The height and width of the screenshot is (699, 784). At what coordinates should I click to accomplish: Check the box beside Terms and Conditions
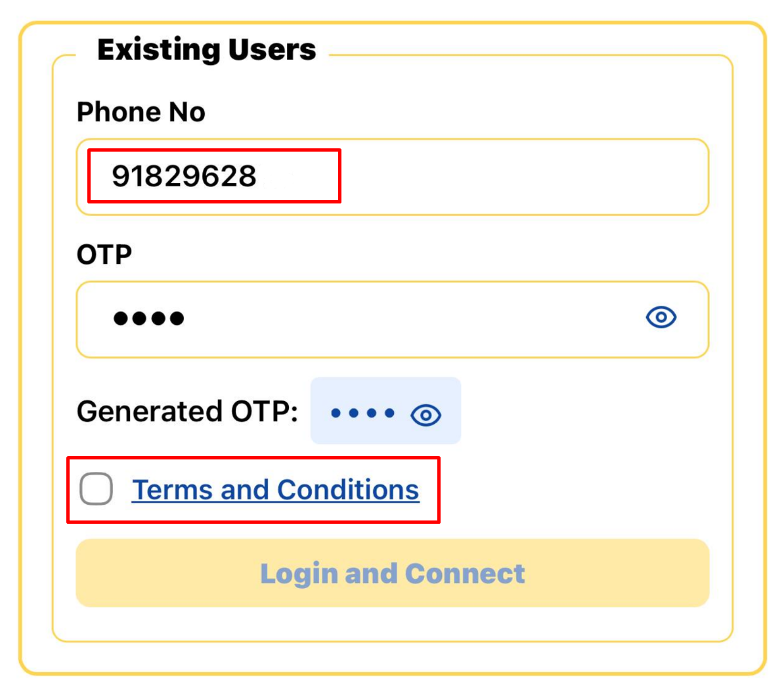pos(96,488)
